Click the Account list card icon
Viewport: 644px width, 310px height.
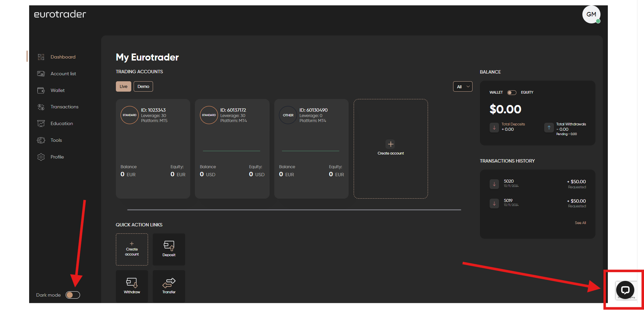[x=41, y=74]
